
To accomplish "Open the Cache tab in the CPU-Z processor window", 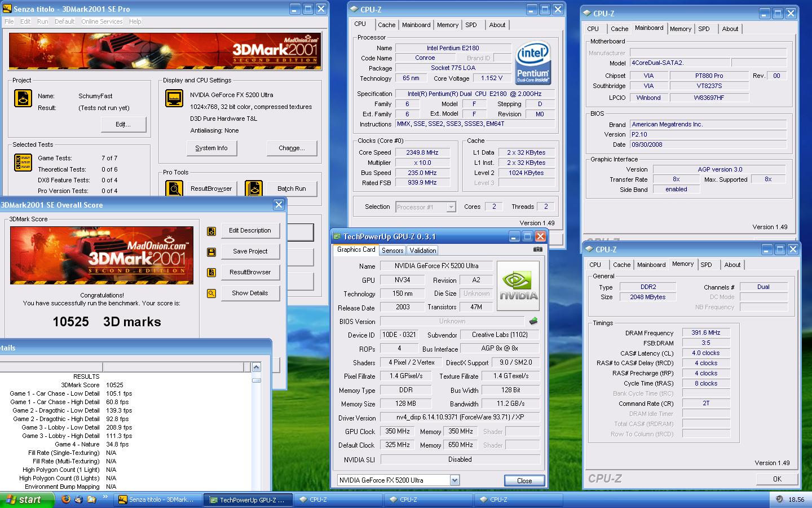I will tap(386, 25).
